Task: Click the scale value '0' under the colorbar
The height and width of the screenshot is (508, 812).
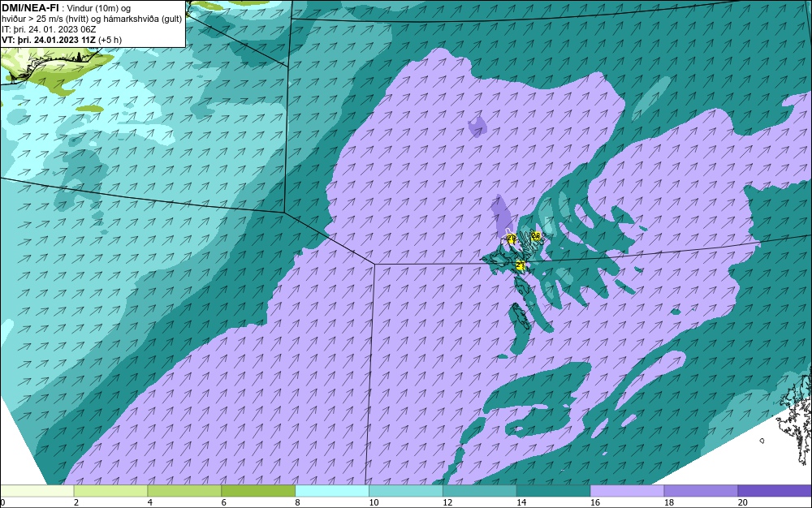Action: 2,502
